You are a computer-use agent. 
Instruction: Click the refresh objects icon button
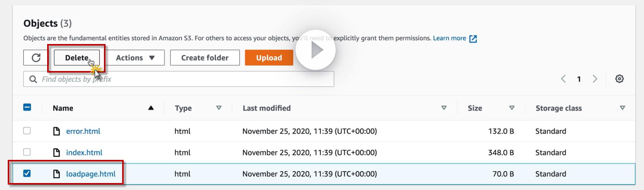point(36,58)
